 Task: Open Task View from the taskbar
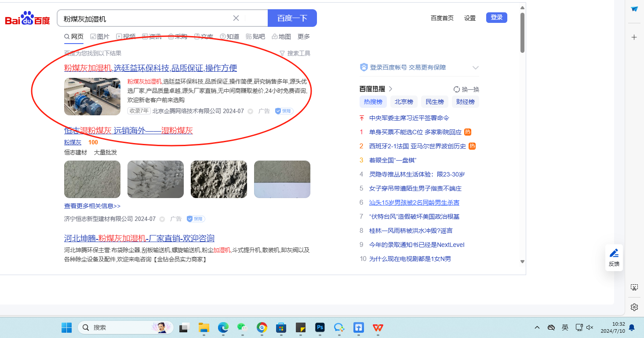tap(184, 327)
